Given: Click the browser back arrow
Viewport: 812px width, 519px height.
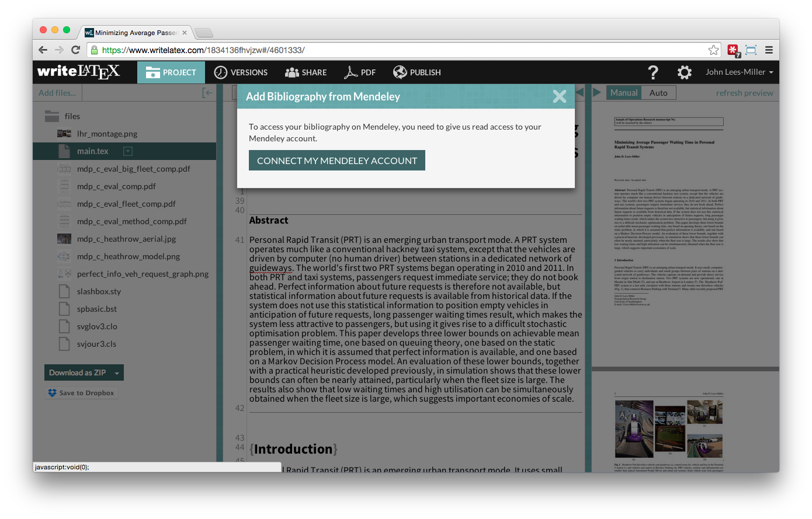Looking at the screenshot, I should [x=43, y=50].
